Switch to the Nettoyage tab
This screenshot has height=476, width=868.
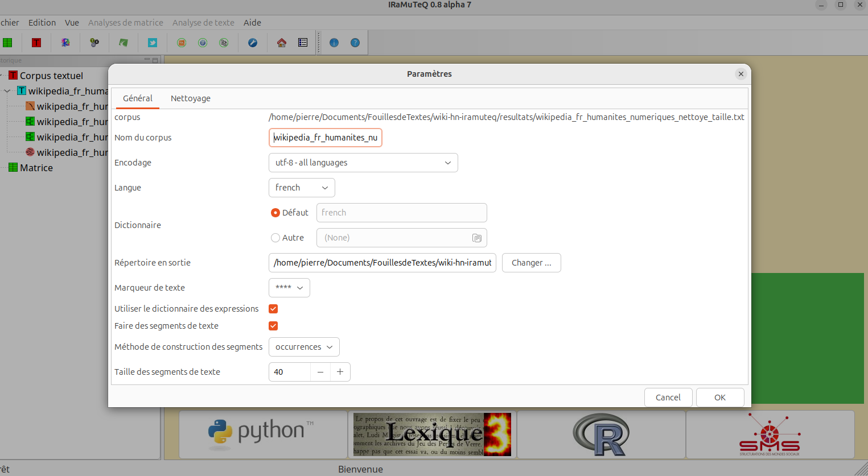point(191,98)
